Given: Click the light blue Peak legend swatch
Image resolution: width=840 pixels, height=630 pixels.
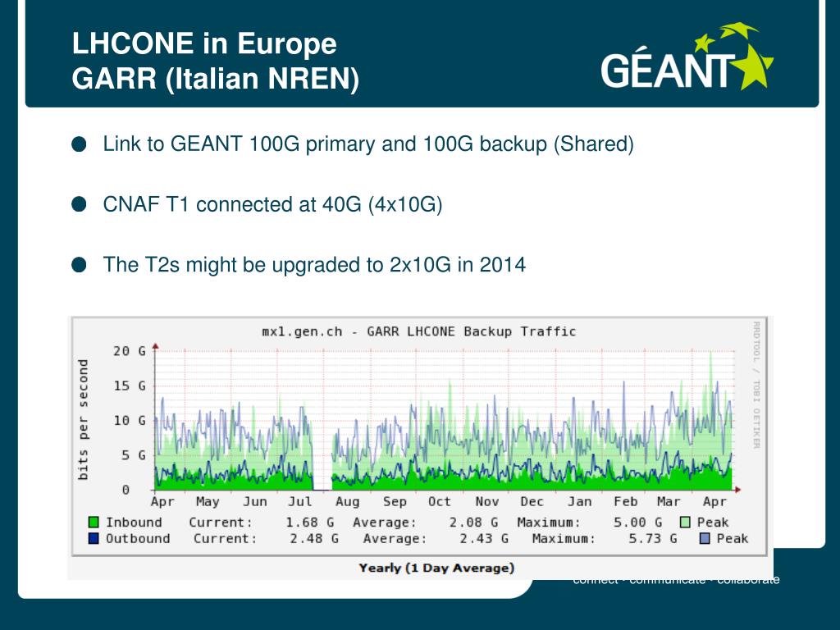Looking at the screenshot, I should [x=705, y=538].
